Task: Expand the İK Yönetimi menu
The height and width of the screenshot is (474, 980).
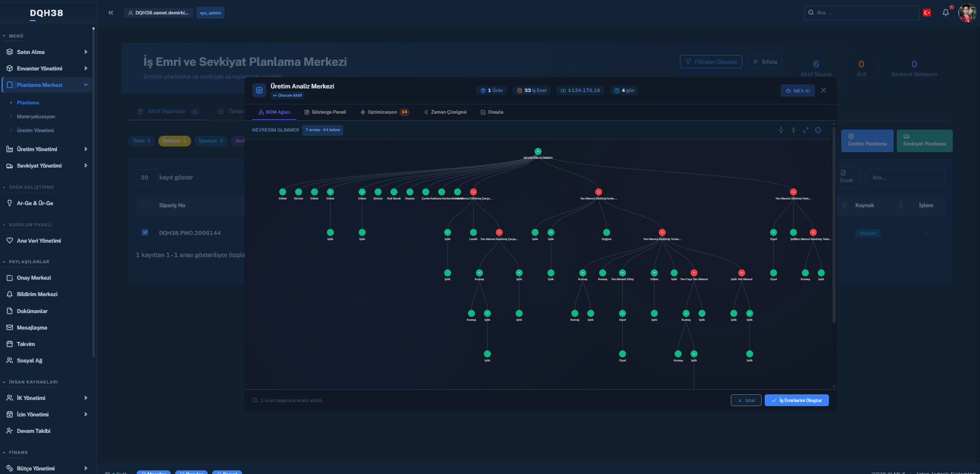Action: 47,398
